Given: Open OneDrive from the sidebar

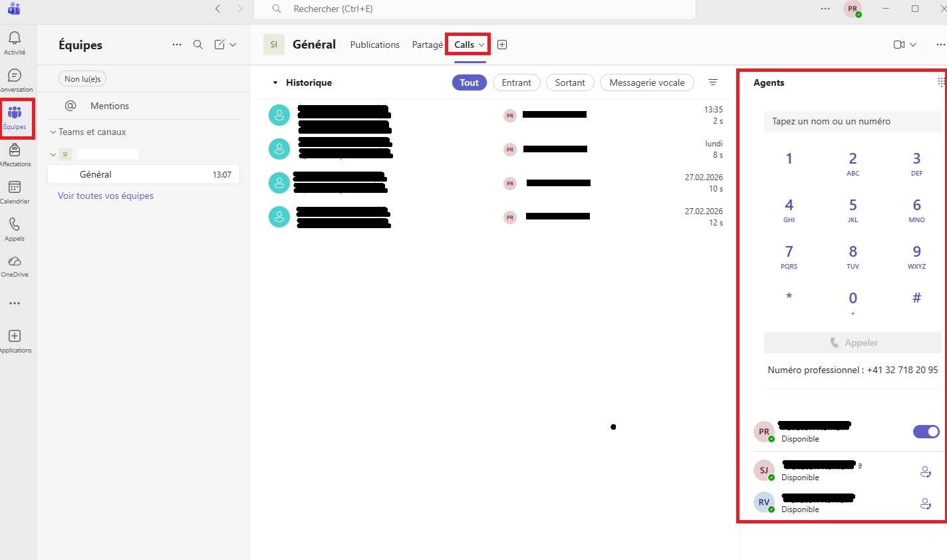Looking at the screenshot, I should pos(15,262).
